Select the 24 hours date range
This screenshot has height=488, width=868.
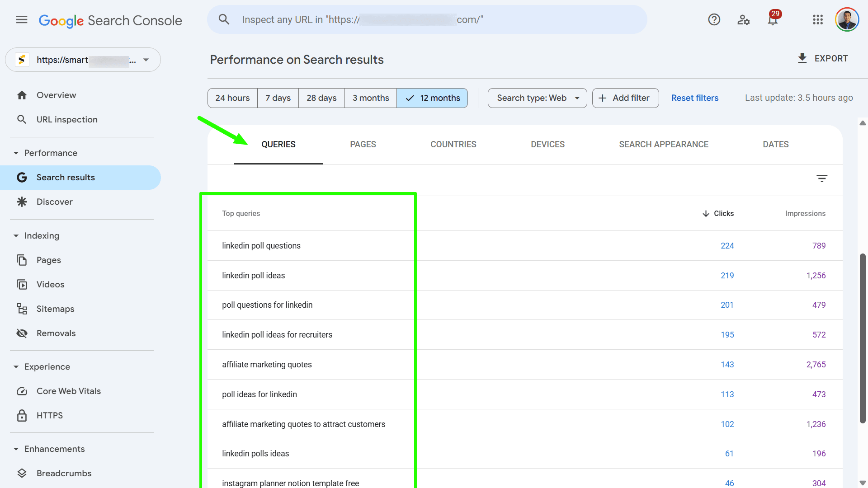[232, 98]
